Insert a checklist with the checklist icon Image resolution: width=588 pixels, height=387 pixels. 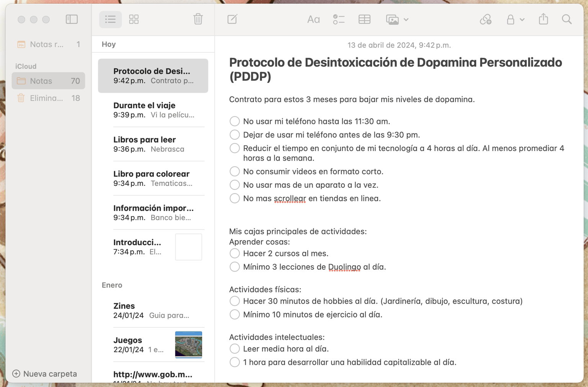click(339, 20)
